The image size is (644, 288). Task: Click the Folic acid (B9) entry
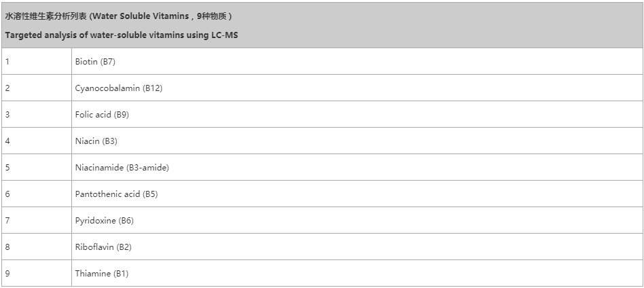102,115
